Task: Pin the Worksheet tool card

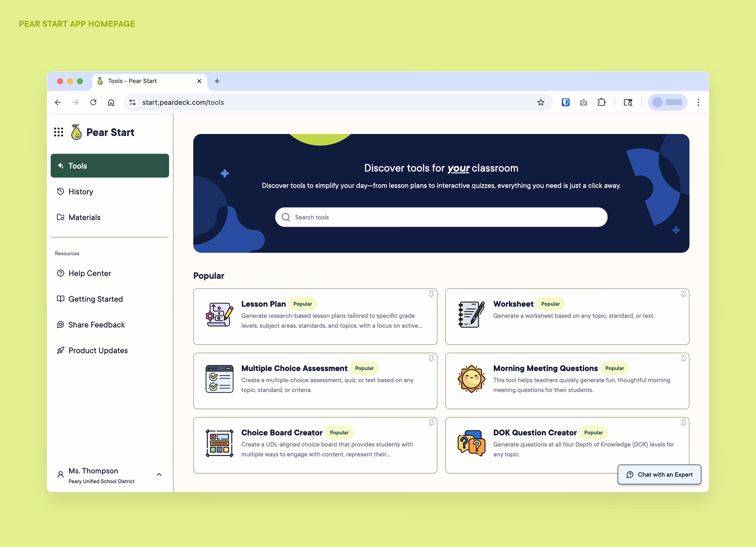Action: (683, 294)
